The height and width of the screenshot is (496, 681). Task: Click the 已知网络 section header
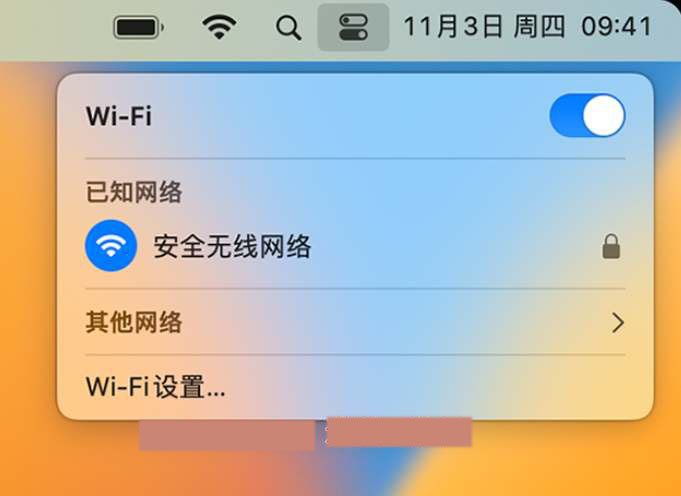(134, 192)
